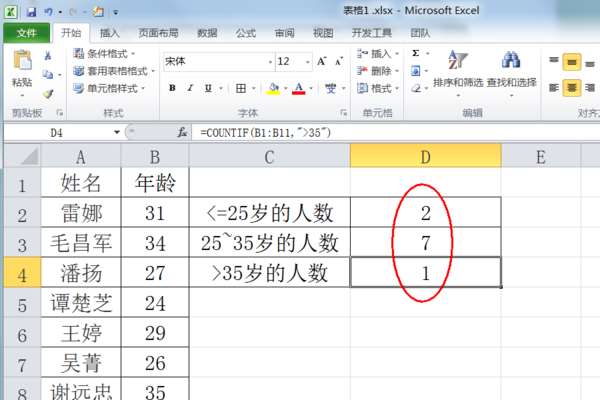600x400 pixels.
Task: Switch to the Developer (开发工具) tab
Action: [x=372, y=33]
